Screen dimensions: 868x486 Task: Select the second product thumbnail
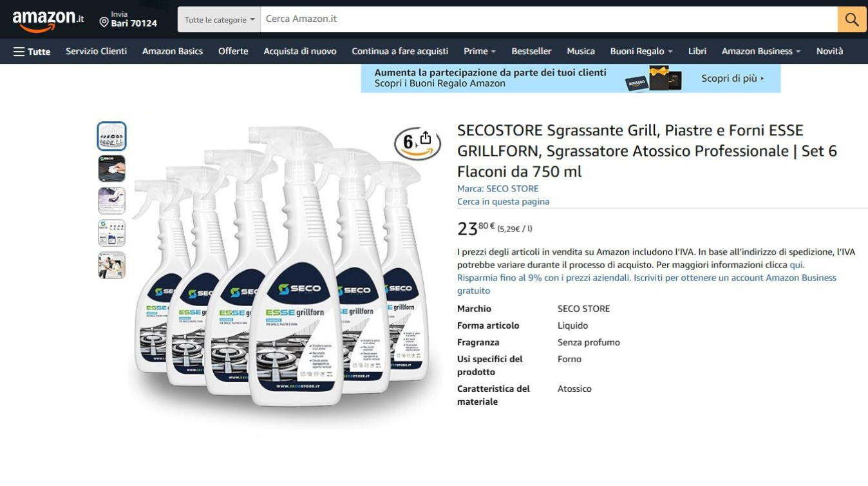(x=111, y=168)
